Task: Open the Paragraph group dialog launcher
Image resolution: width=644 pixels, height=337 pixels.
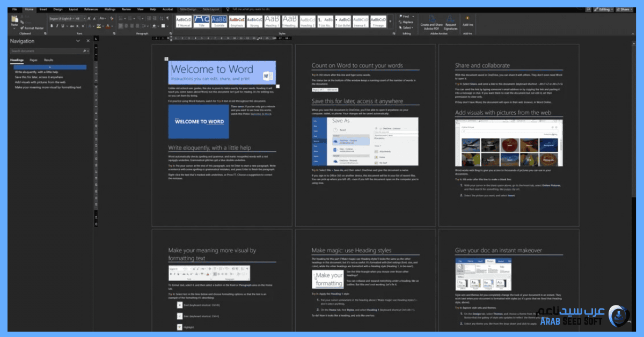Action: tap(171, 33)
